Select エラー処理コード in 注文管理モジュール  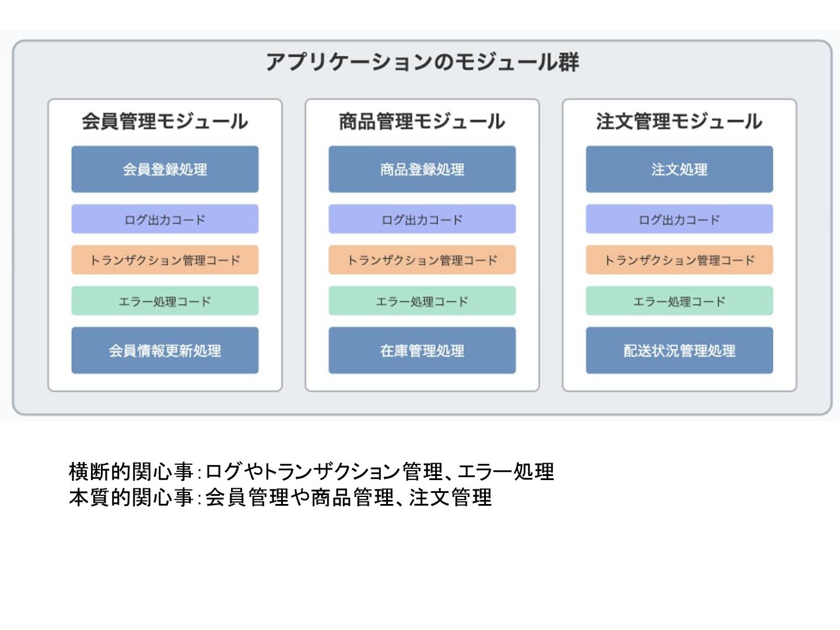(x=680, y=301)
